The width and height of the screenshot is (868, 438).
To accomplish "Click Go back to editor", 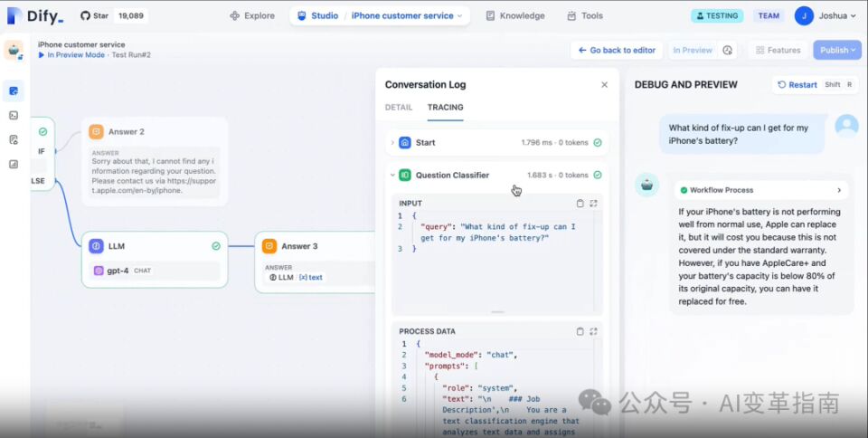I will pos(616,51).
